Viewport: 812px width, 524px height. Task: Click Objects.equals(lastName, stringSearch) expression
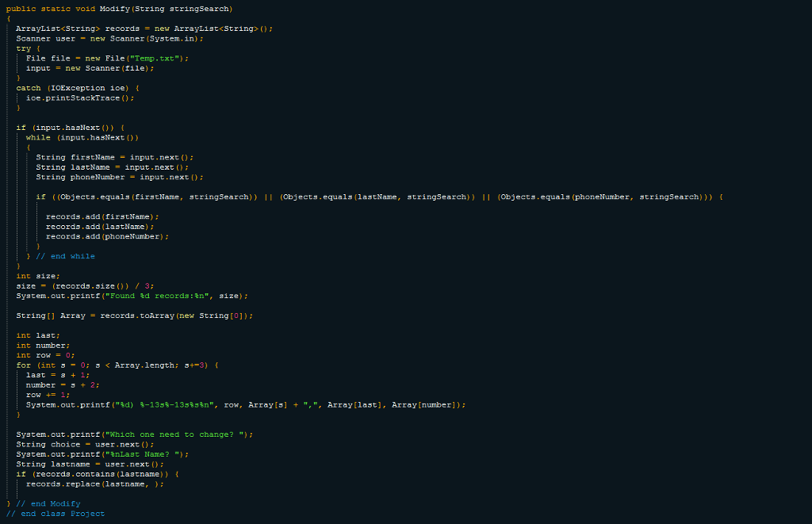pos(377,197)
